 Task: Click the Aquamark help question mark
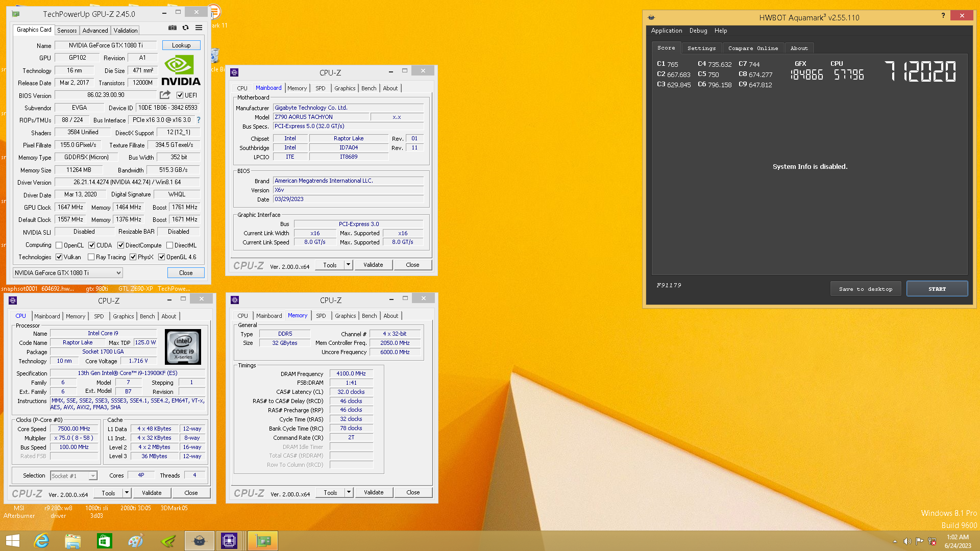pyautogui.click(x=943, y=16)
